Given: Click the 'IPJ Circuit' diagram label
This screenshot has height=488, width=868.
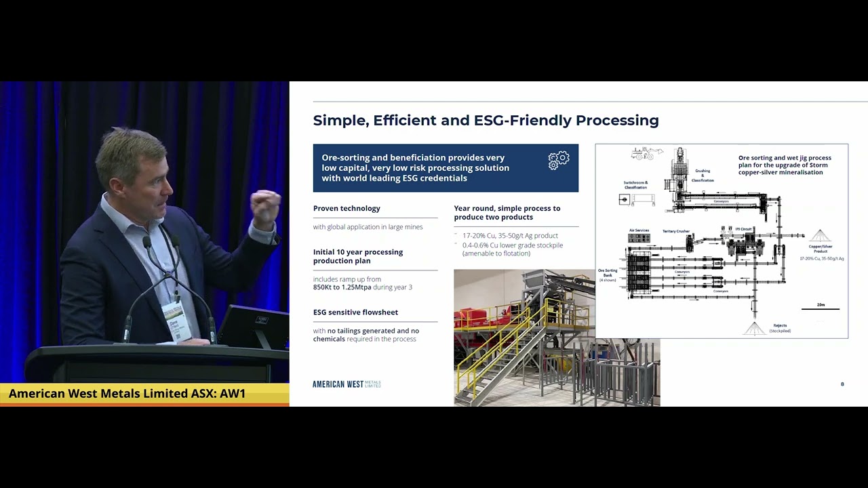Looking at the screenshot, I should (x=744, y=229).
